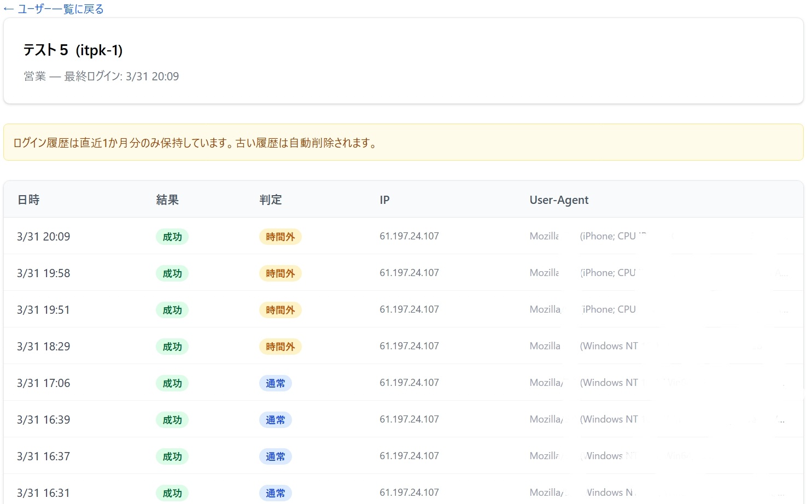
Task: Go back via ユーザー一覧に戻る link
Action: click(54, 9)
